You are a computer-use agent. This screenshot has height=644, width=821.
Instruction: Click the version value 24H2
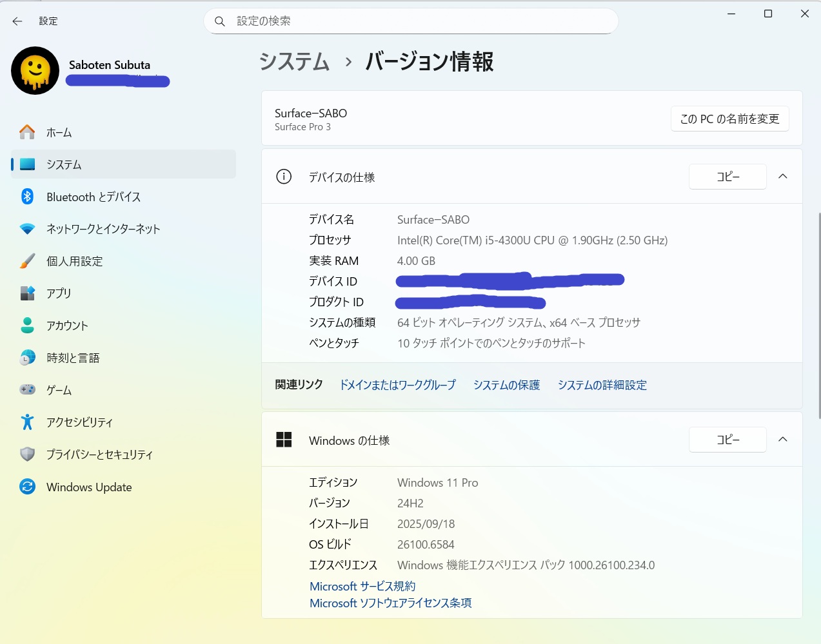pyautogui.click(x=410, y=503)
